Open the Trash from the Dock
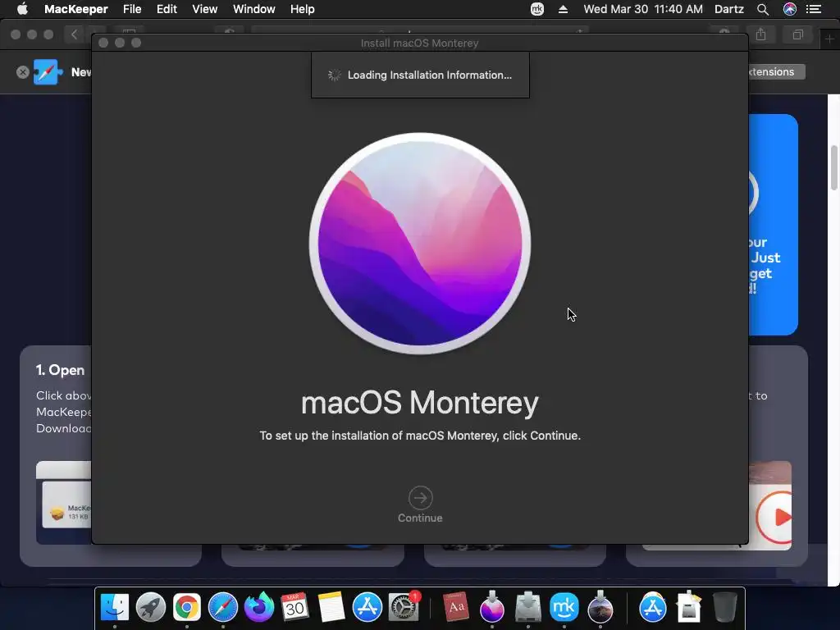Image resolution: width=840 pixels, height=630 pixels. tap(725, 607)
